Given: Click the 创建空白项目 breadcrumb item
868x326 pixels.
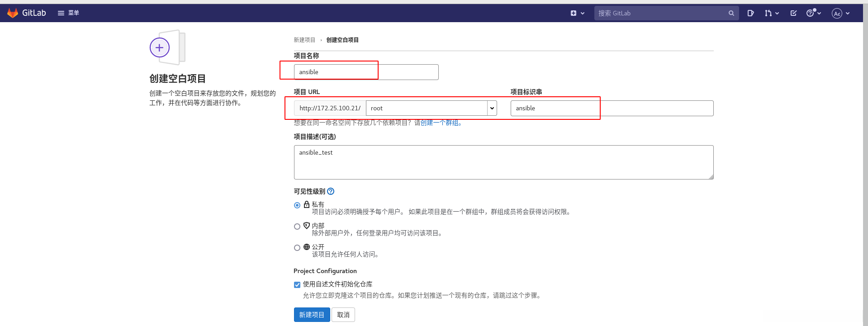Looking at the screenshot, I should 342,40.
